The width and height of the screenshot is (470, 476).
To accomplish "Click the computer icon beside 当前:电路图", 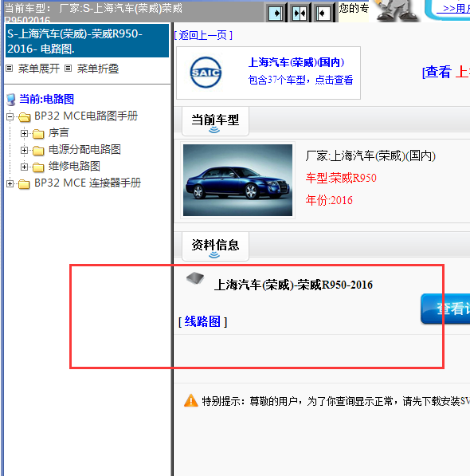I will [11, 100].
